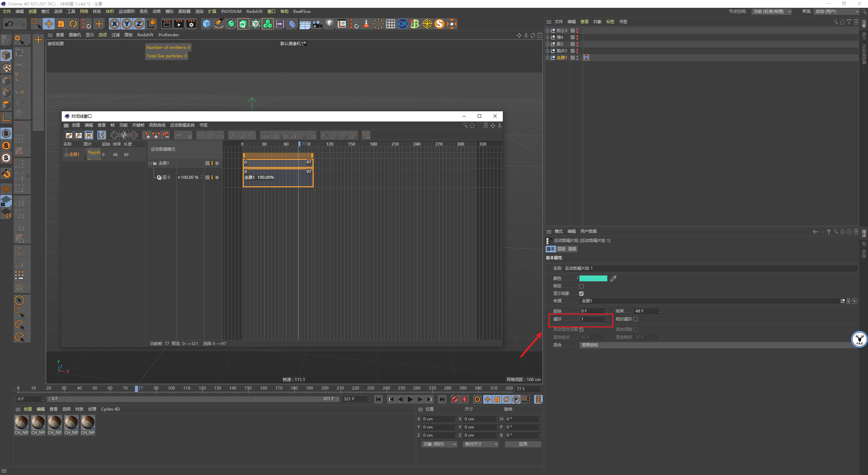This screenshot has height=475, width=868.
Task: Click the Record active objects button
Action: (x=455, y=399)
